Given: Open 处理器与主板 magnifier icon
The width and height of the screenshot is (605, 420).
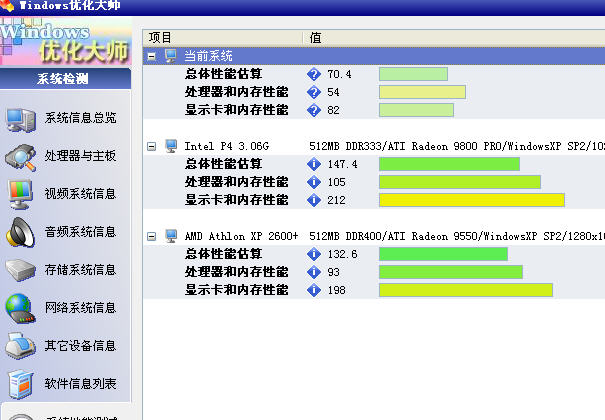Looking at the screenshot, I should click(x=21, y=157).
